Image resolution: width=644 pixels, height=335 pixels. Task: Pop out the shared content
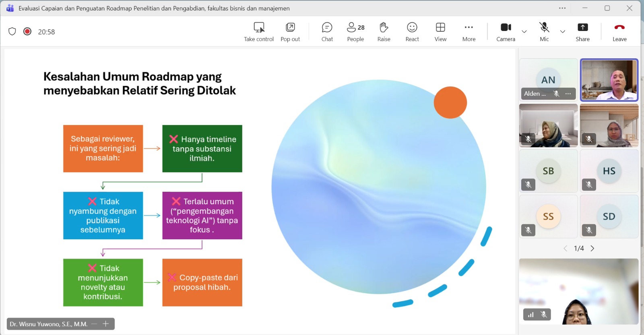(x=290, y=32)
